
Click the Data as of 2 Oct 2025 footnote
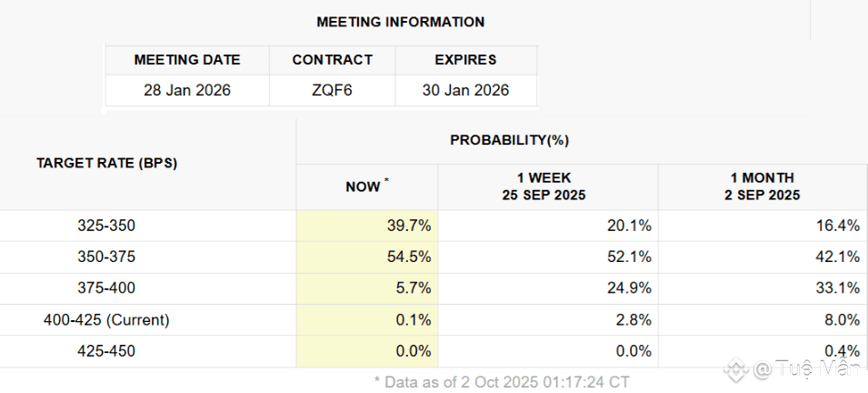click(502, 382)
